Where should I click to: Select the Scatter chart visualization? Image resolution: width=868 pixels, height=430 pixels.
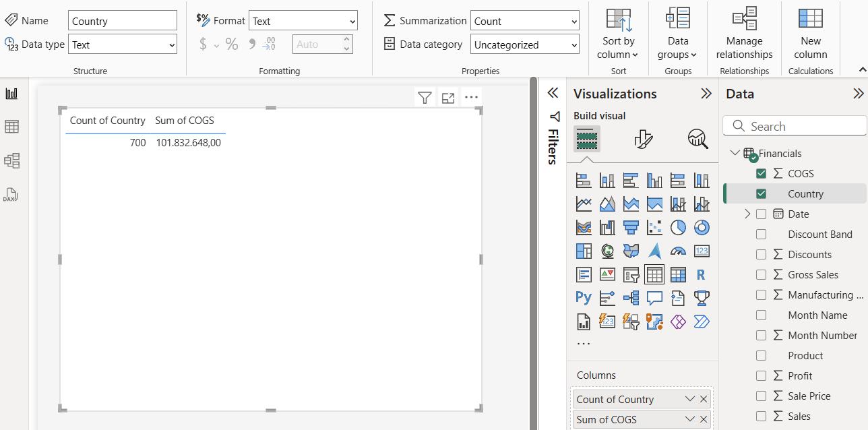point(654,228)
